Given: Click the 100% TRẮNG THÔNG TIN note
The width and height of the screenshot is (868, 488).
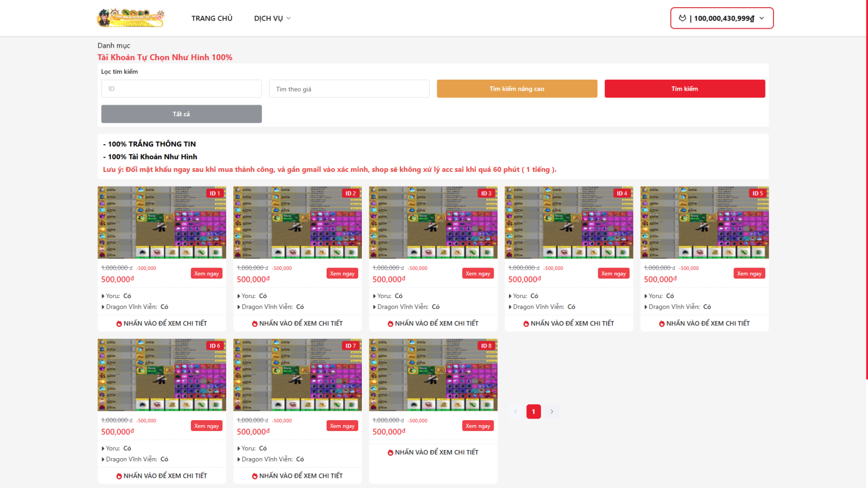Looking at the screenshot, I should click(150, 144).
